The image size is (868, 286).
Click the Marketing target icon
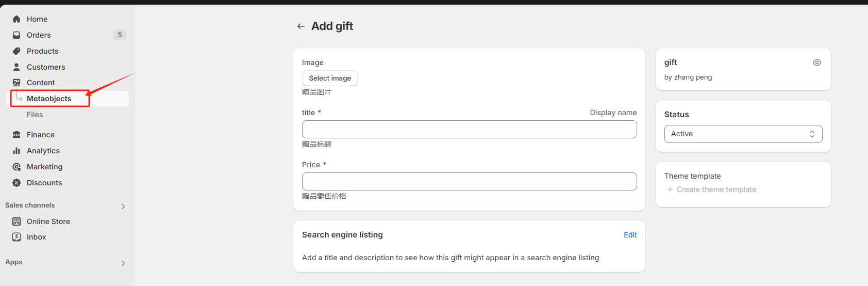coord(16,167)
